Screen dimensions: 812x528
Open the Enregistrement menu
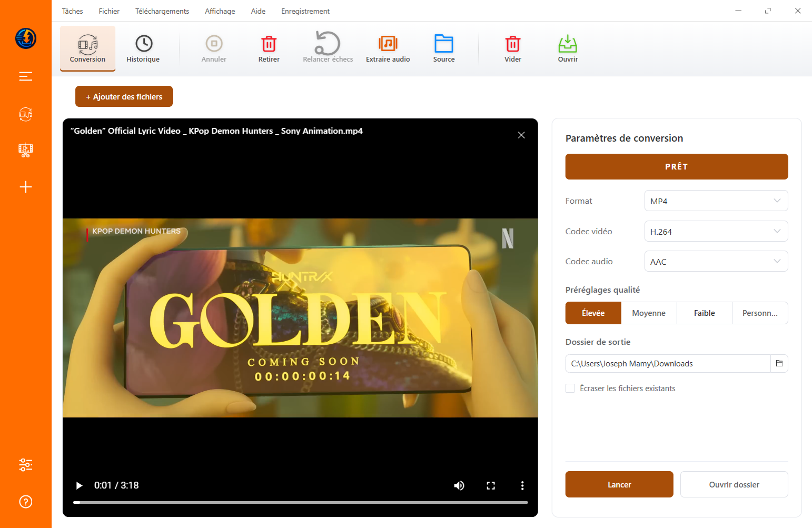coord(305,11)
